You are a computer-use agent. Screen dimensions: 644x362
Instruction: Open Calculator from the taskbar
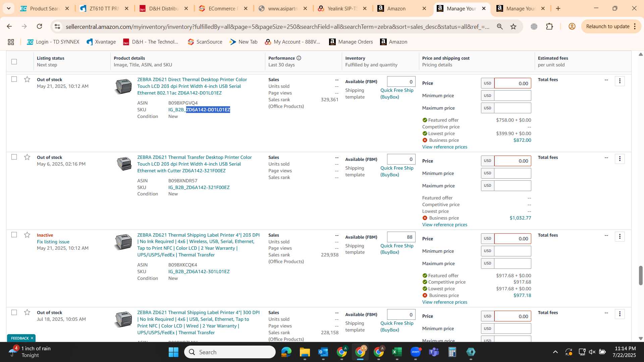click(x=452, y=352)
